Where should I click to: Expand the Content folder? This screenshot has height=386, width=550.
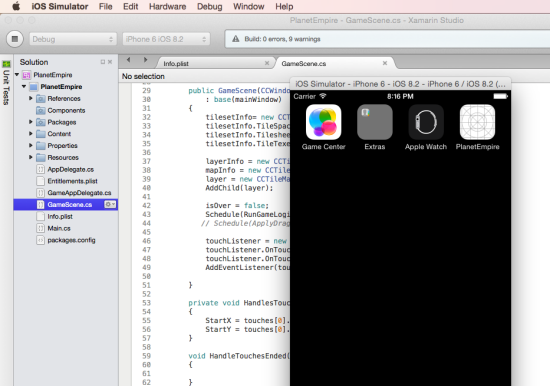point(31,134)
